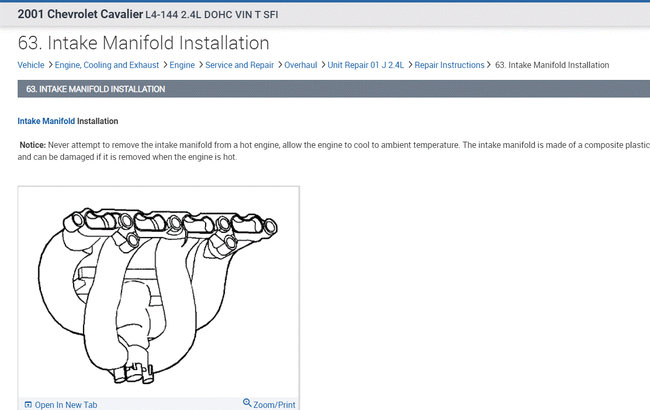
Task: Click the L4-144 2.4L DOHC VIN T SFI text
Action: (212, 15)
